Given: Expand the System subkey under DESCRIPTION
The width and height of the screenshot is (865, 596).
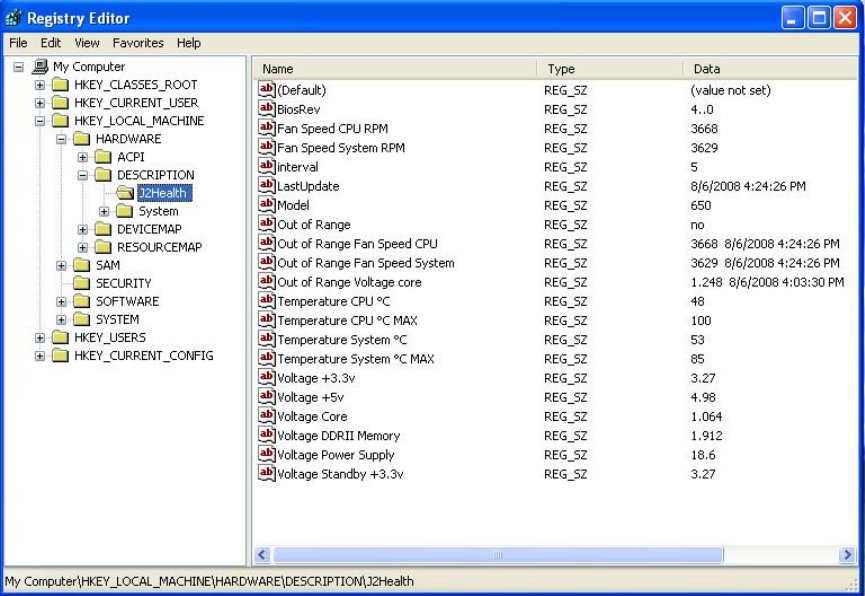Looking at the screenshot, I should tap(104, 211).
